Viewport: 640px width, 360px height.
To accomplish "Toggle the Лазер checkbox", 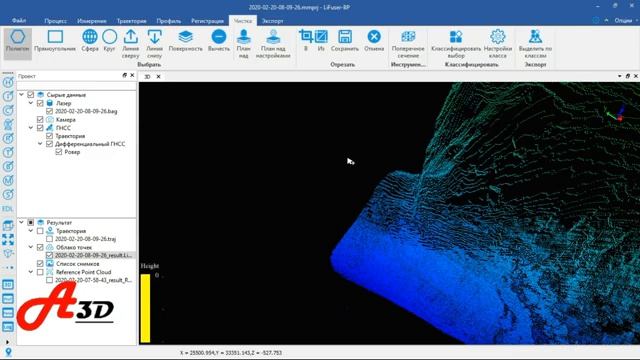I will click(x=40, y=103).
